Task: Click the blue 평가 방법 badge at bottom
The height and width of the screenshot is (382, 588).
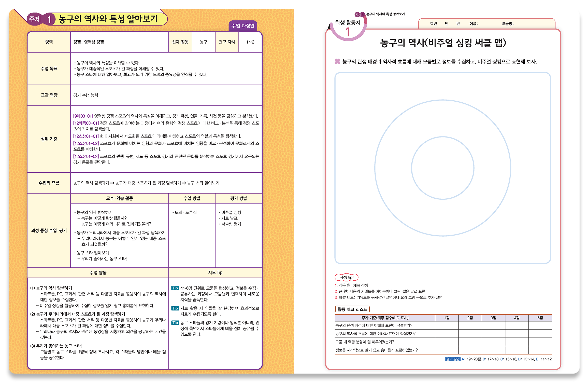Action: click(x=453, y=359)
